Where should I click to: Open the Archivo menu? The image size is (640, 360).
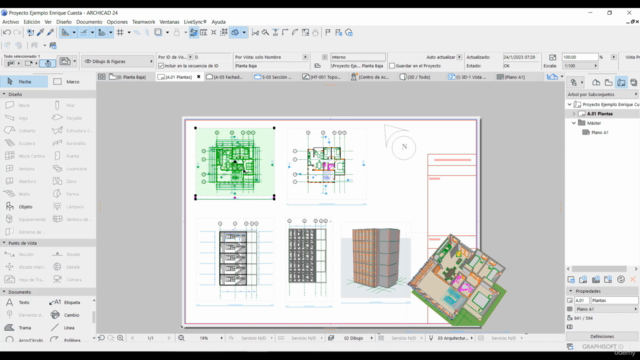click(x=11, y=22)
